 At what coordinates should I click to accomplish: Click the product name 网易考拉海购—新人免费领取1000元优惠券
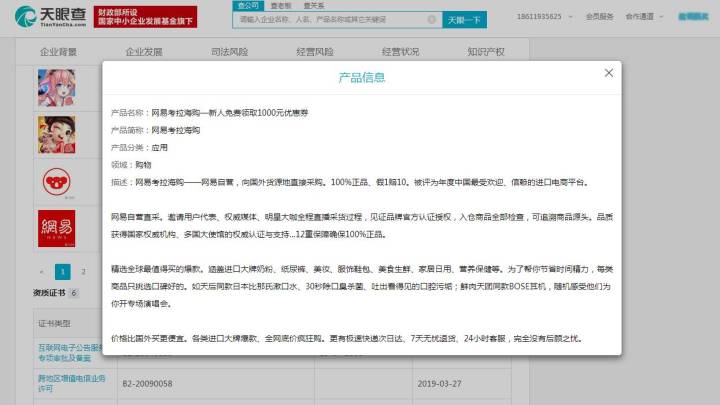230,113
